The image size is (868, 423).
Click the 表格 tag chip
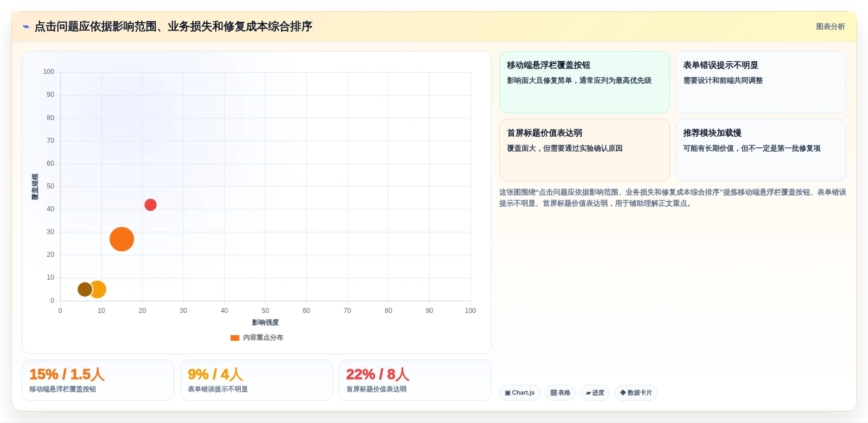pos(560,393)
